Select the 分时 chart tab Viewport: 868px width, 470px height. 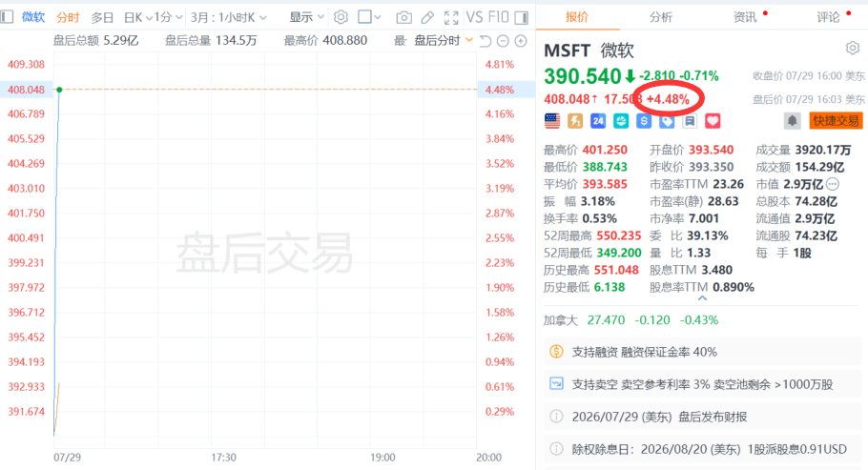(68, 18)
